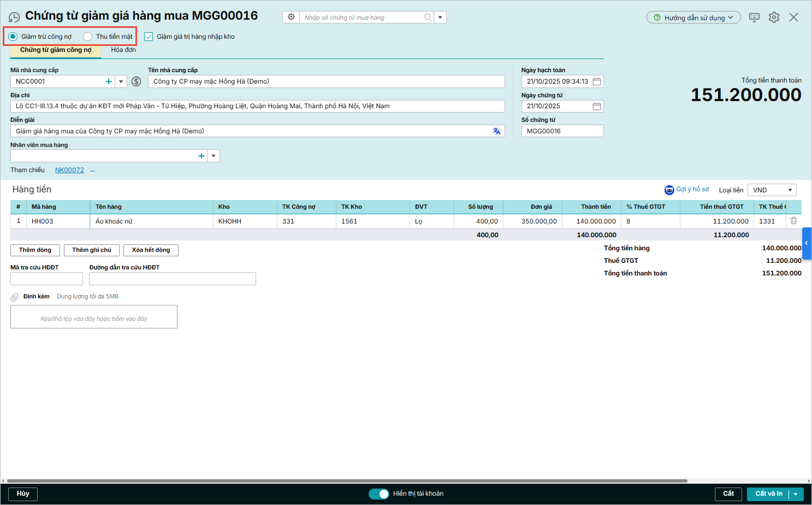Switch to the Hóa đơn tab
The height and width of the screenshot is (505, 812).
123,50
